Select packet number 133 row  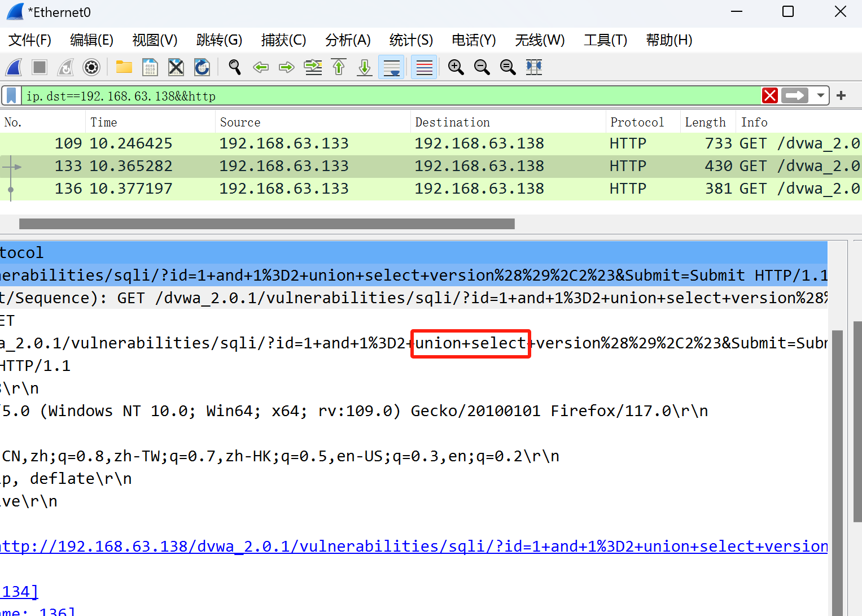pos(431,166)
